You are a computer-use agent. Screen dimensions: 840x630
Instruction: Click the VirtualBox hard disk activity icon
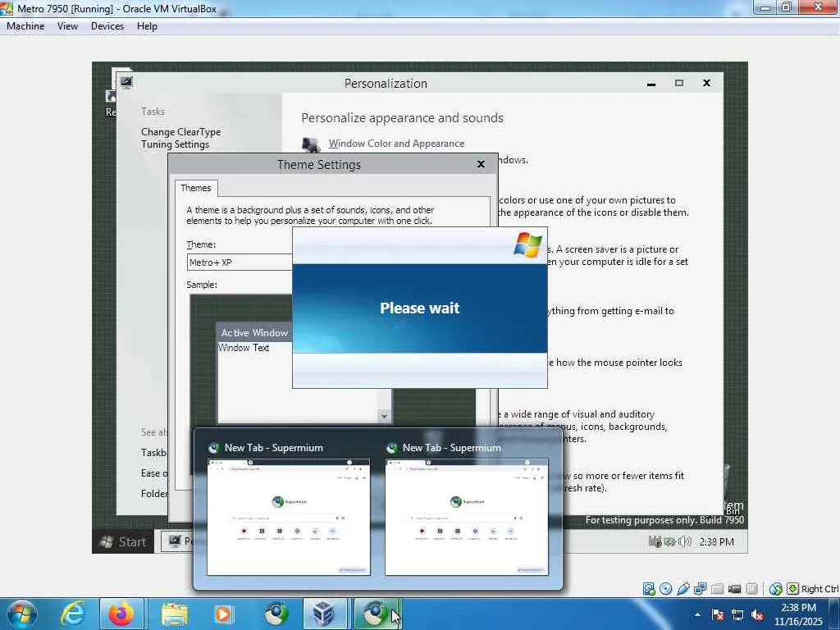point(649,589)
